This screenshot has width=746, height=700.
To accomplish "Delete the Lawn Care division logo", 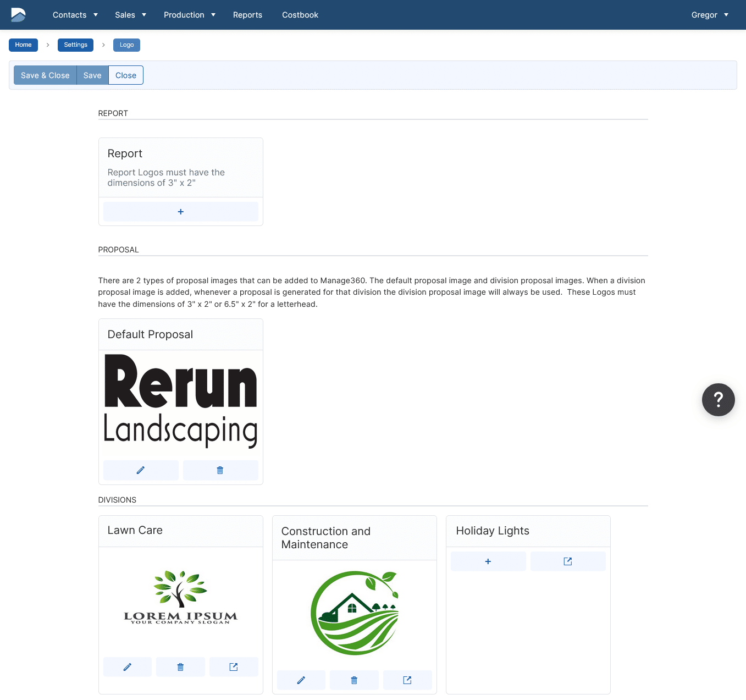I will tap(180, 667).
